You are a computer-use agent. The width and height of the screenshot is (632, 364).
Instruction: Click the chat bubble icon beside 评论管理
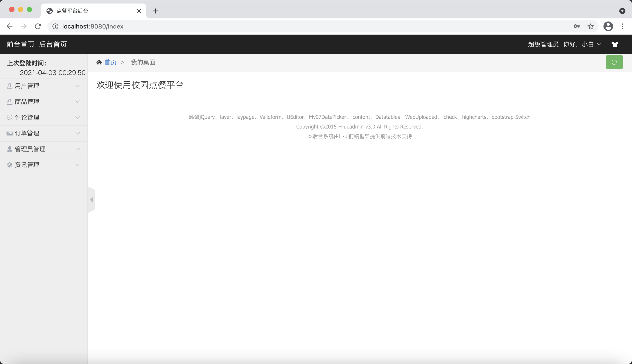(9, 118)
